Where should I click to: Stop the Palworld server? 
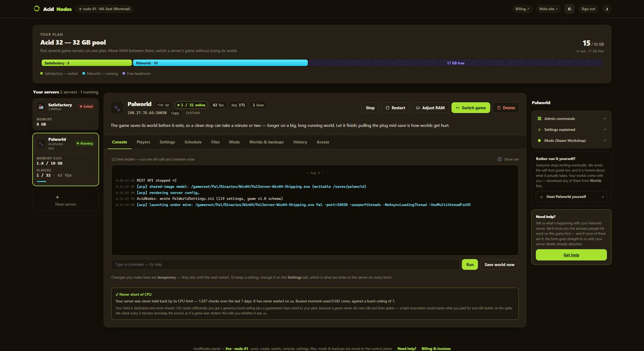click(x=370, y=108)
